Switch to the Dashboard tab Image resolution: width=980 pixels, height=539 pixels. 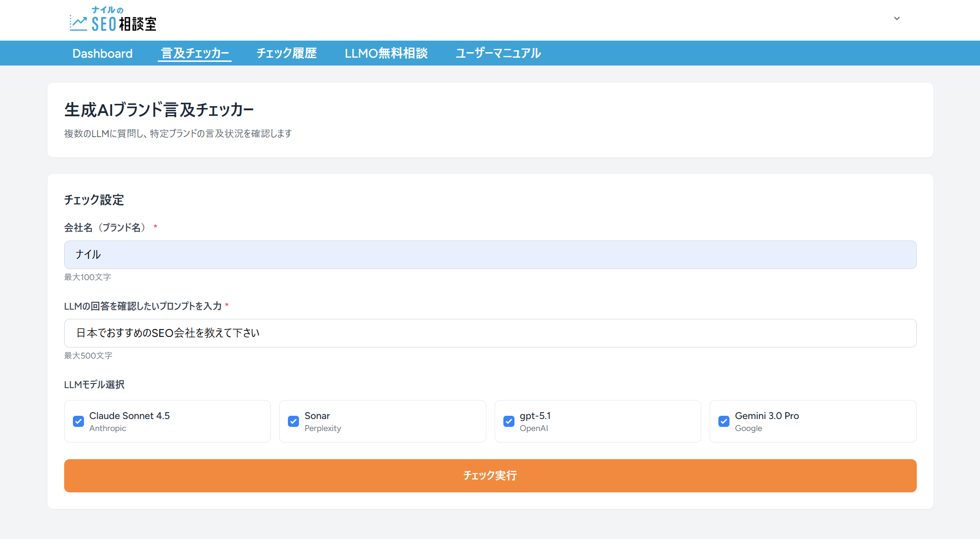102,53
